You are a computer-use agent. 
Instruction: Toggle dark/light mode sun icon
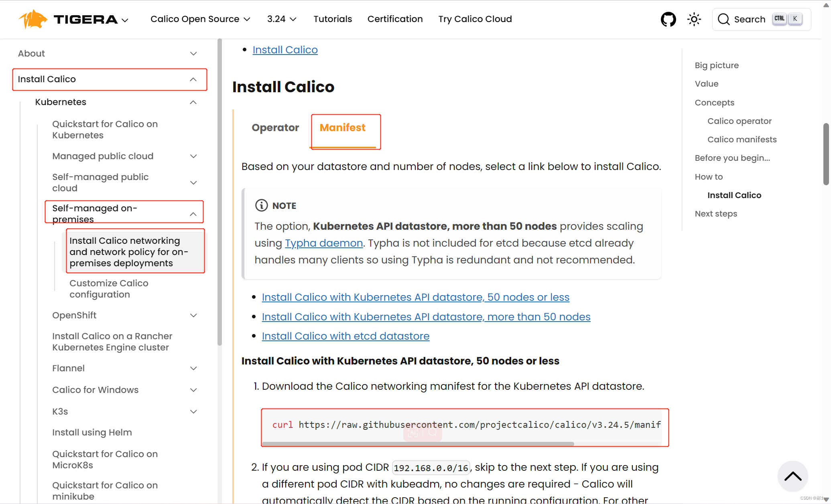[694, 19]
